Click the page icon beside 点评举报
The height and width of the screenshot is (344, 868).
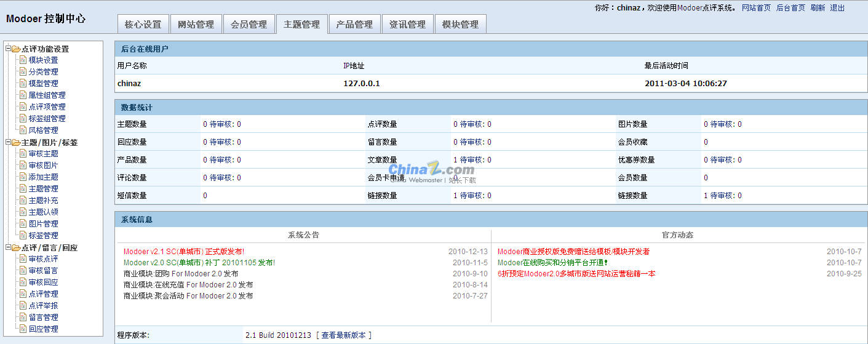tap(23, 306)
